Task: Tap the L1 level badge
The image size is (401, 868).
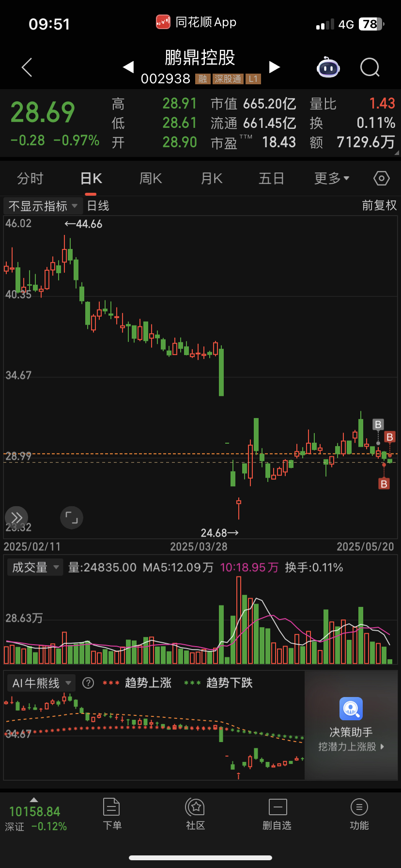Action: pyautogui.click(x=253, y=79)
